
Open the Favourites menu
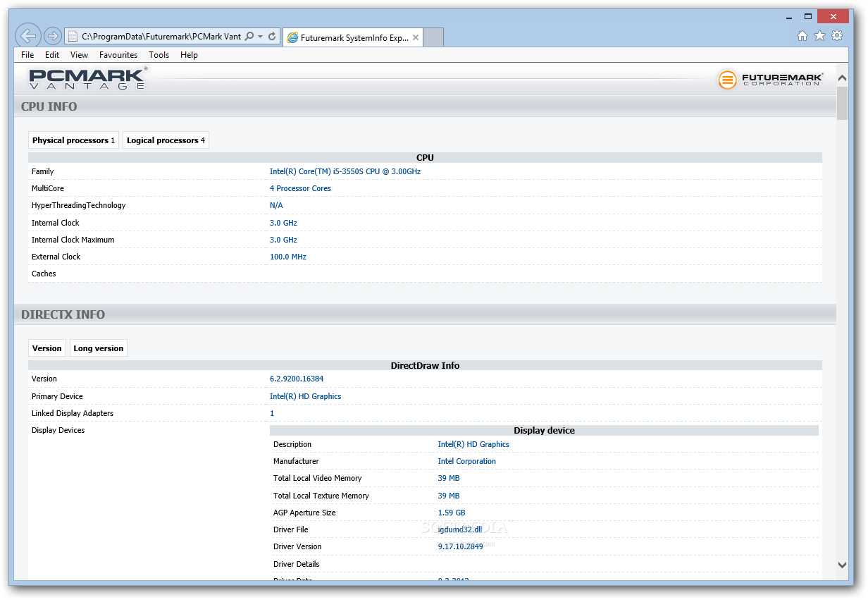(118, 55)
